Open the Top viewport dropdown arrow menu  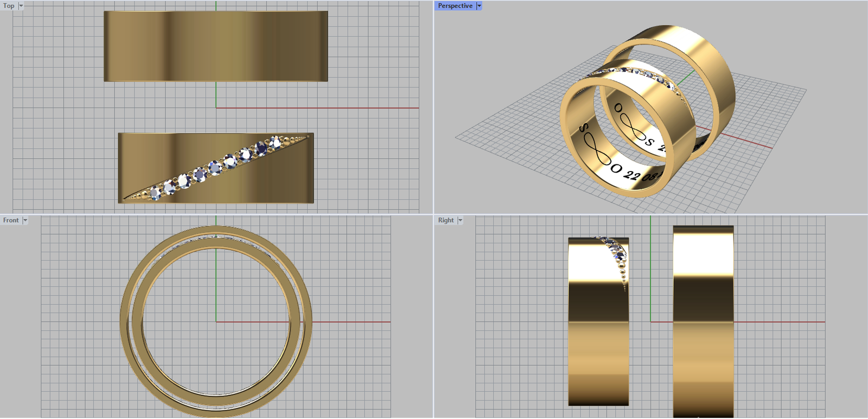tap(21, 6)
